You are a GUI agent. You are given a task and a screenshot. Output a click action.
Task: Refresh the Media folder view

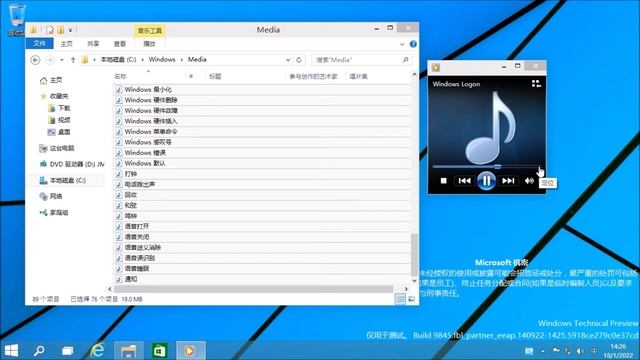click(299, 60)
